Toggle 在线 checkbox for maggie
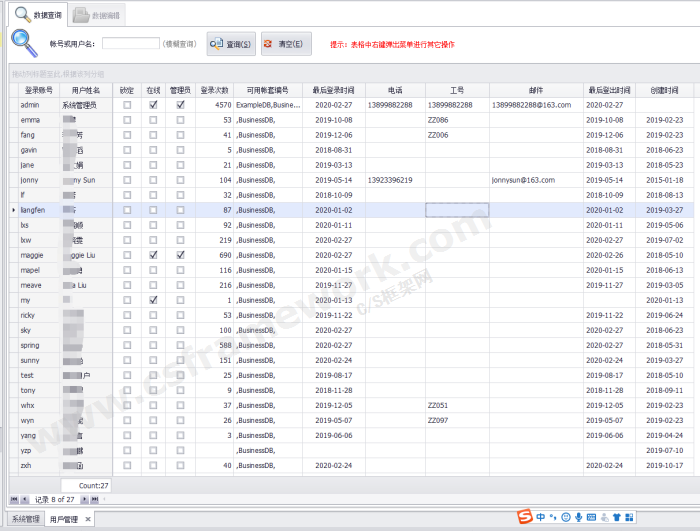This screenshot has width=700, height=531. [153, 255]
